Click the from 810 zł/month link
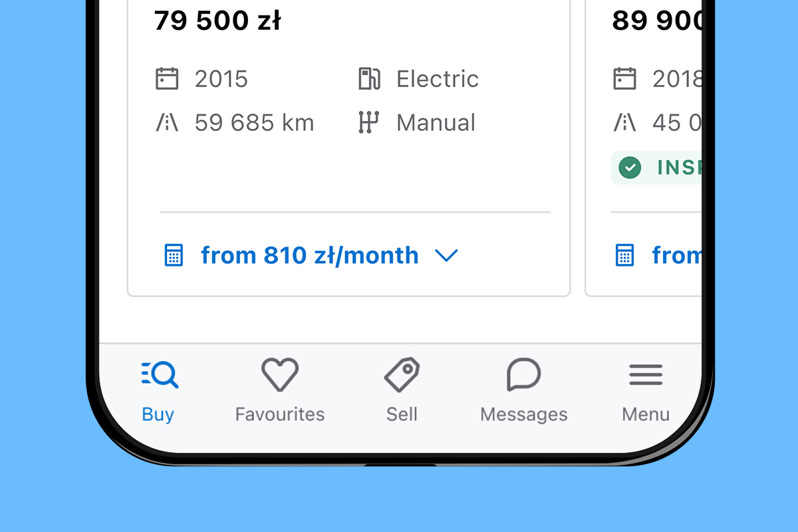Image resolution: width=798 pixels, height=532 pixels. [x=310, y=255]
